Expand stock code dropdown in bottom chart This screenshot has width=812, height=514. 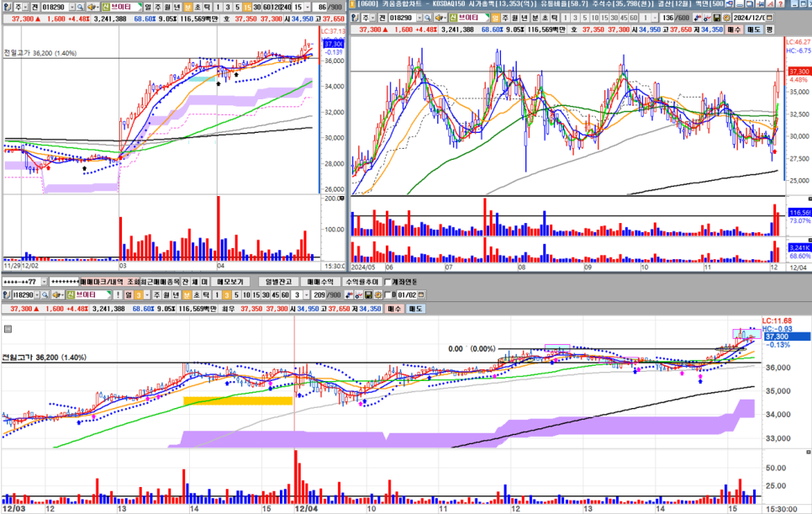click(x=37, y=294)
